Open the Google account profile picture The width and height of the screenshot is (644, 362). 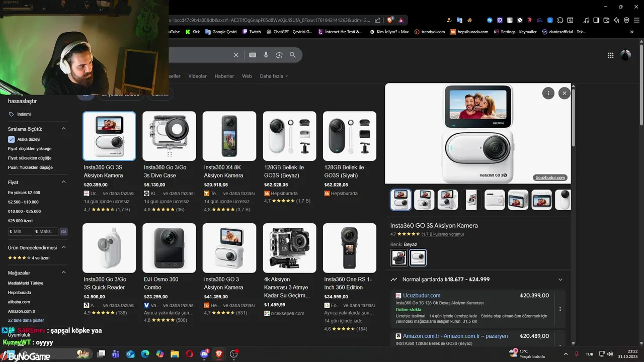626,55
